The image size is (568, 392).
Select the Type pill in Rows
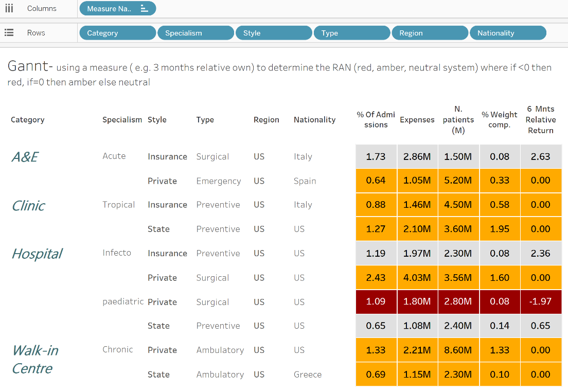point(352,33)
